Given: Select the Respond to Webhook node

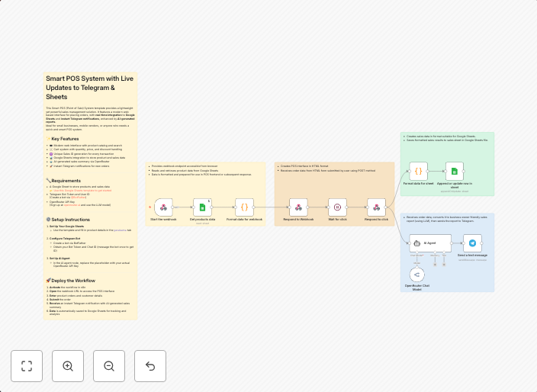Looking at the screenshot, I should click(298, 207).
